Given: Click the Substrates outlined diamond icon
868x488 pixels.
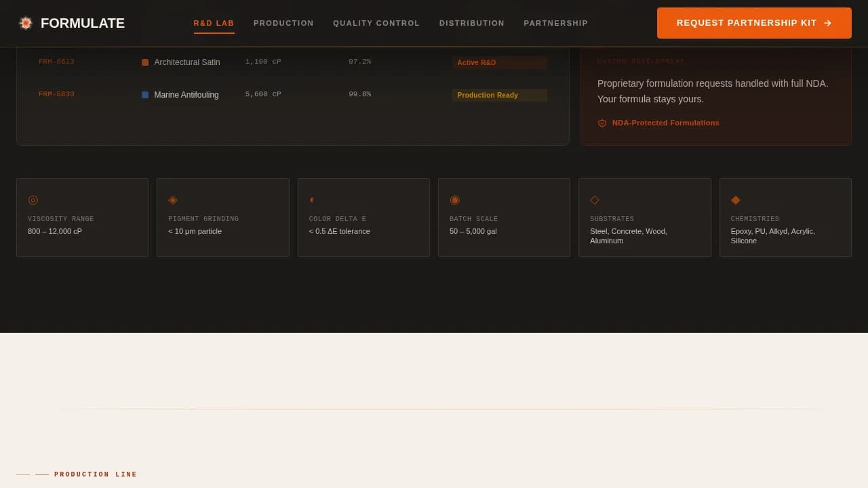Looking at the screenshot, I should tap(595, 200).
